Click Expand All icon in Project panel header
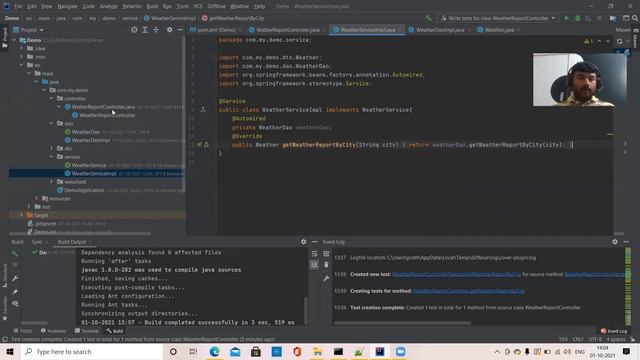The width and height of the screenshot is (640, 360). click(x=145, y=30)
